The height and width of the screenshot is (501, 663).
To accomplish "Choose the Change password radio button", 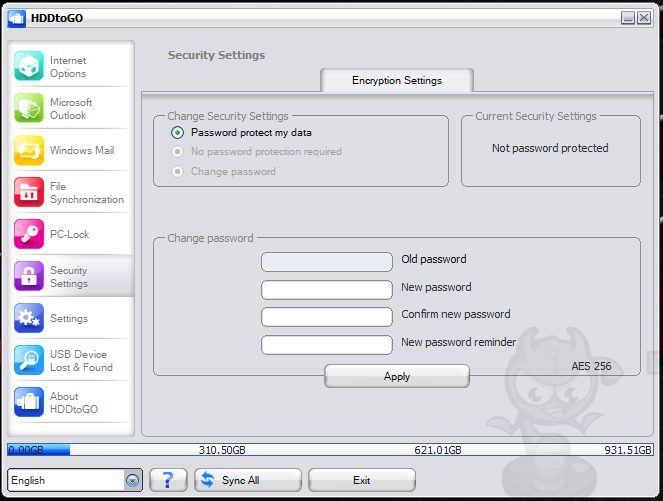I will tap(177, 171).
